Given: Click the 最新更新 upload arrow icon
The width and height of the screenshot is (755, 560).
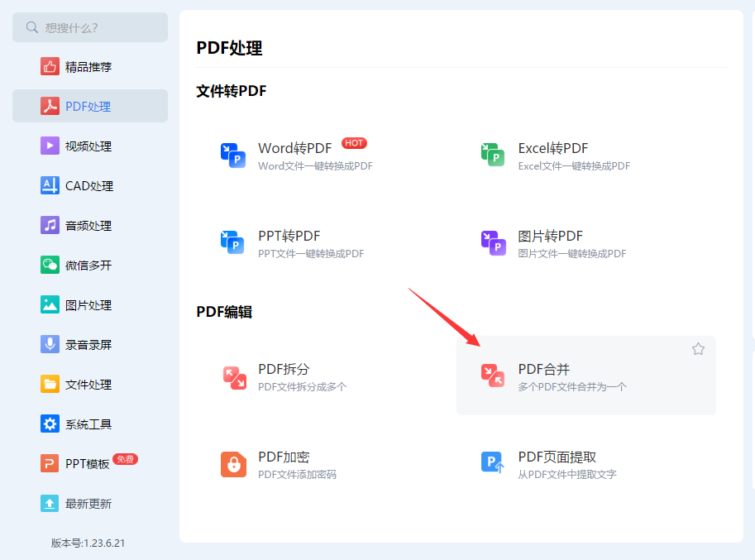Looking at the screenshot, I should pos(50,503).
